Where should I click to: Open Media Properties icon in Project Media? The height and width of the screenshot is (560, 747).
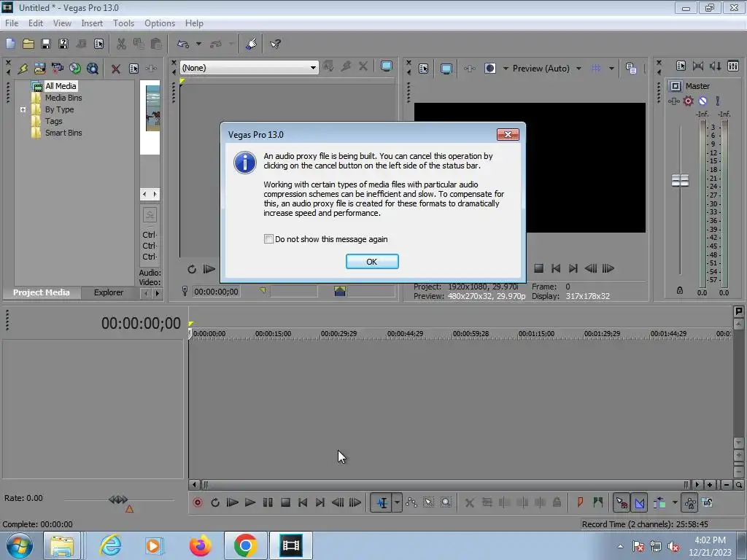click(134, 69)
